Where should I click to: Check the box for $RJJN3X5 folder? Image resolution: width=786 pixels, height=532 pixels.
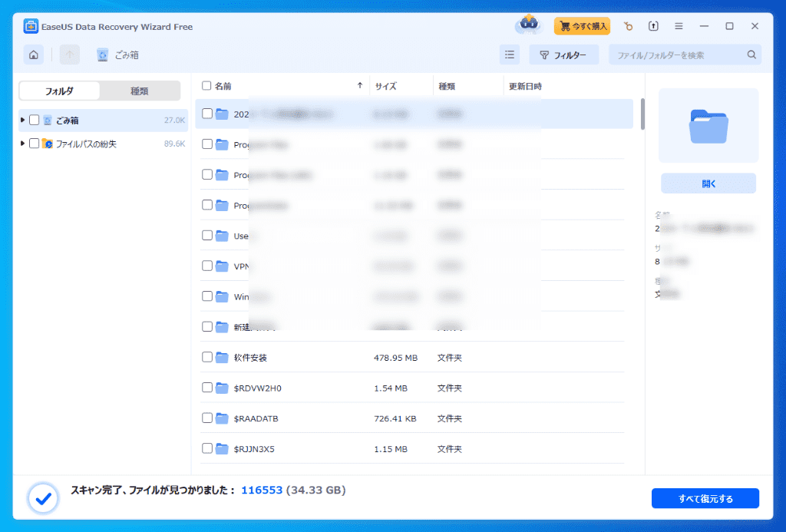click(x=207, y=448)
